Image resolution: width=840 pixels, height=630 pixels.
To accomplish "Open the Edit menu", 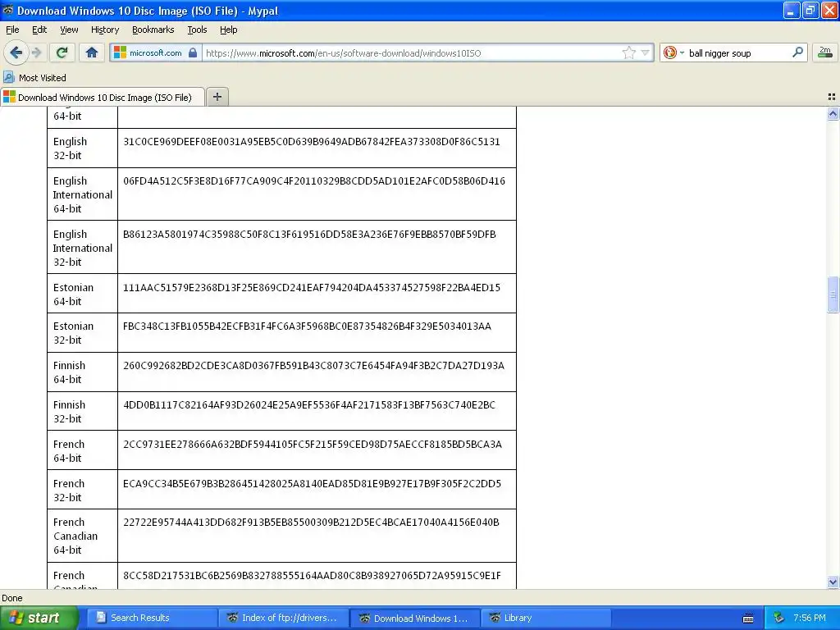I will click(39, 30).
